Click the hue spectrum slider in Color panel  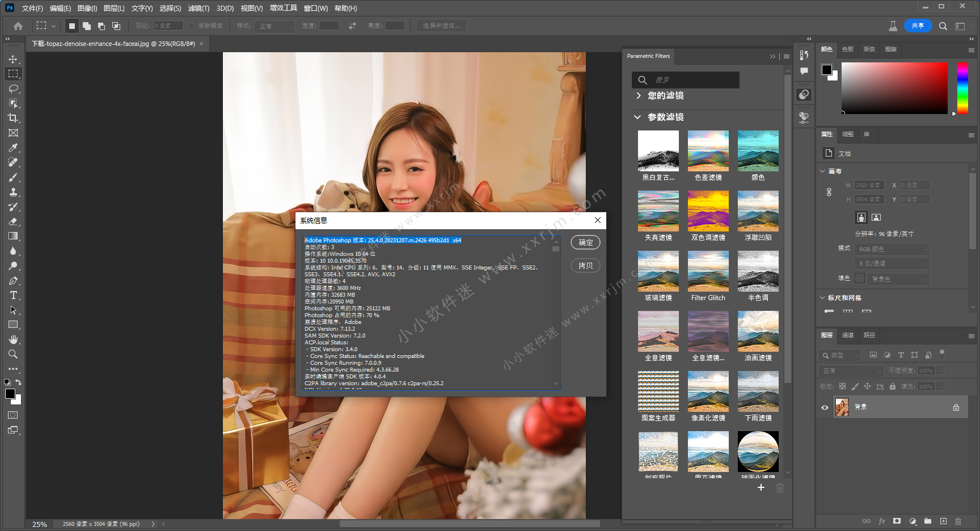tap(962, 88)
